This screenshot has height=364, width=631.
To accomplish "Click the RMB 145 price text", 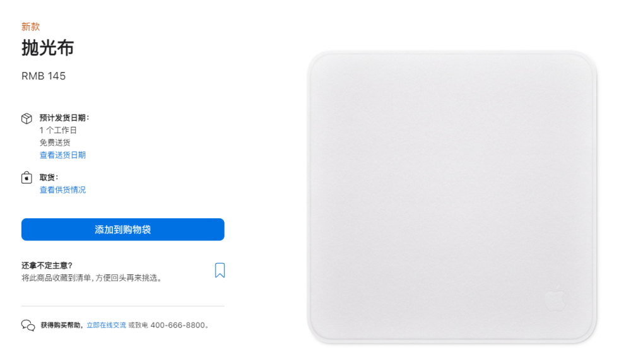I will point(44,76).
